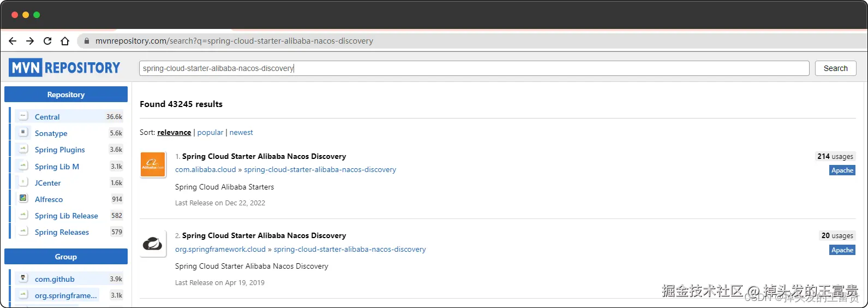Filter by Sonatype repository
The width and height of the screenshot is (868, 308).
coord(51,133)
